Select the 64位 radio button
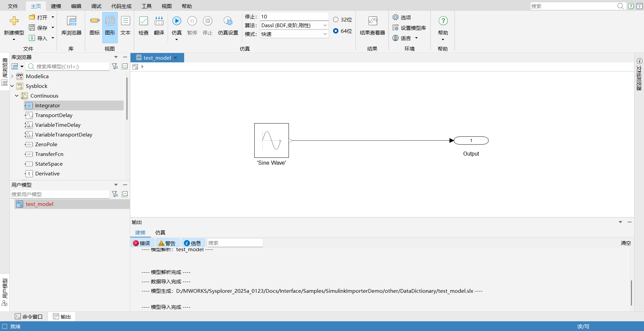 click(x=336, y=31)
